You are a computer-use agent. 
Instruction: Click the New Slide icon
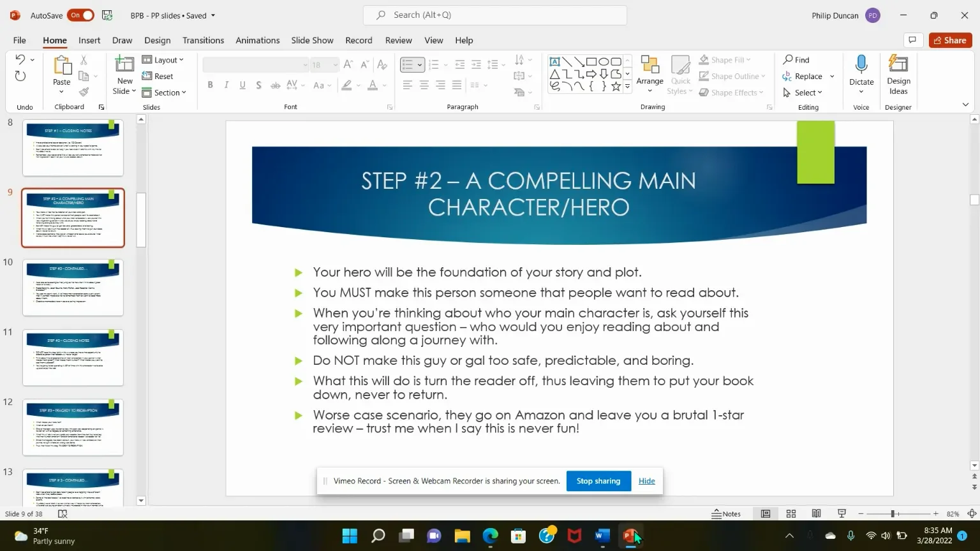[x=124, y=64]
